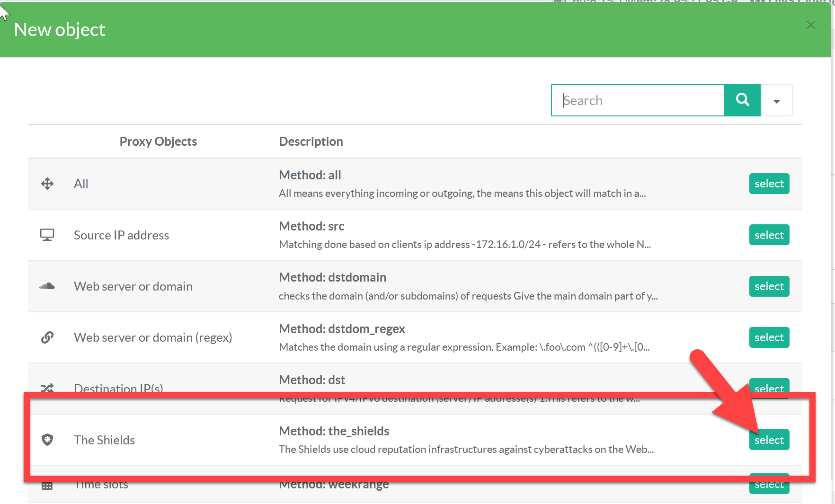
Task: Click the regex domain link icon
Action: (47, 337)
